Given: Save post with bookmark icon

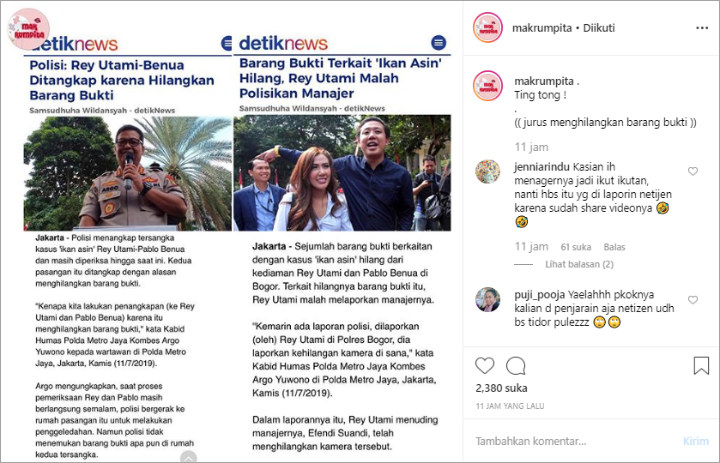Looking at the screenshot, I should 701,366.
